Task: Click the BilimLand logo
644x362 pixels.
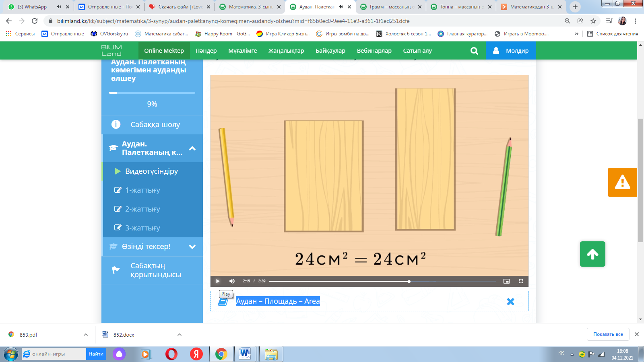Action: (111, 51)
